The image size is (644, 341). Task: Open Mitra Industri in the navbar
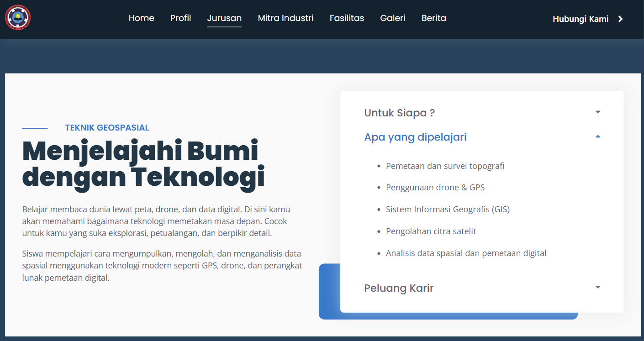285,18
